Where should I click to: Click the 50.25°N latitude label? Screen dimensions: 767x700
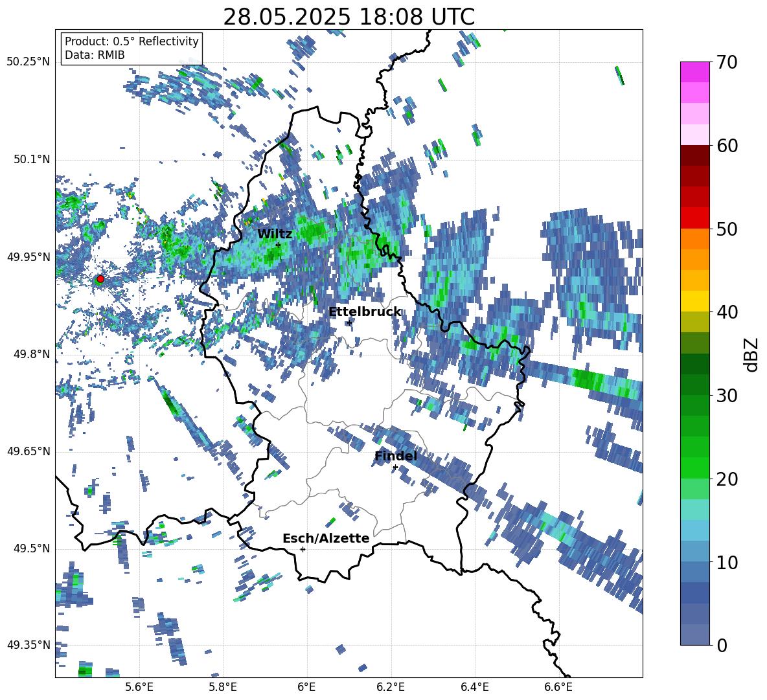point(29,62)
